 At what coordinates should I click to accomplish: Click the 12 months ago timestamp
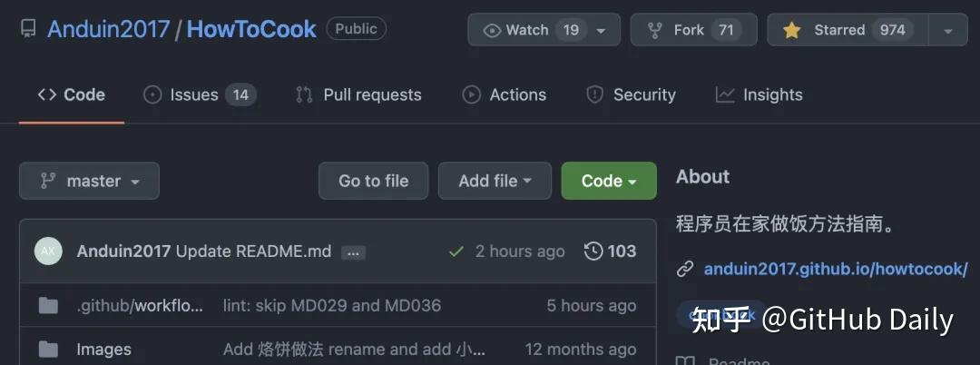click(581, 349)
